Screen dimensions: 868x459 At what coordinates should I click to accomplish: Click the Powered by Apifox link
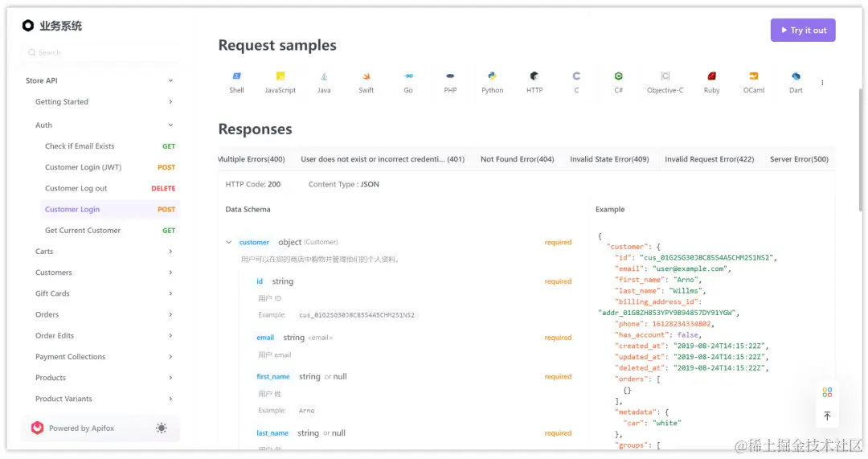coord(81,428)
